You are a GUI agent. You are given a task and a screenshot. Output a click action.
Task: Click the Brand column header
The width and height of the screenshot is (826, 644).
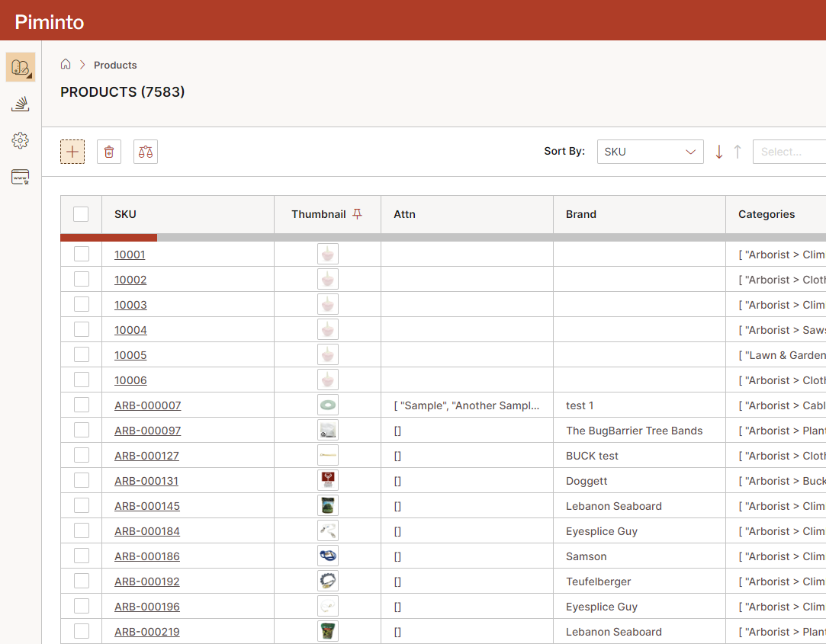click(x=581, y=214)
